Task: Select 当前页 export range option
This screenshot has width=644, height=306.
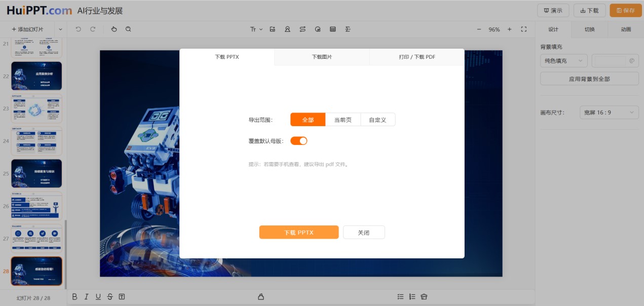Action: 342,120
